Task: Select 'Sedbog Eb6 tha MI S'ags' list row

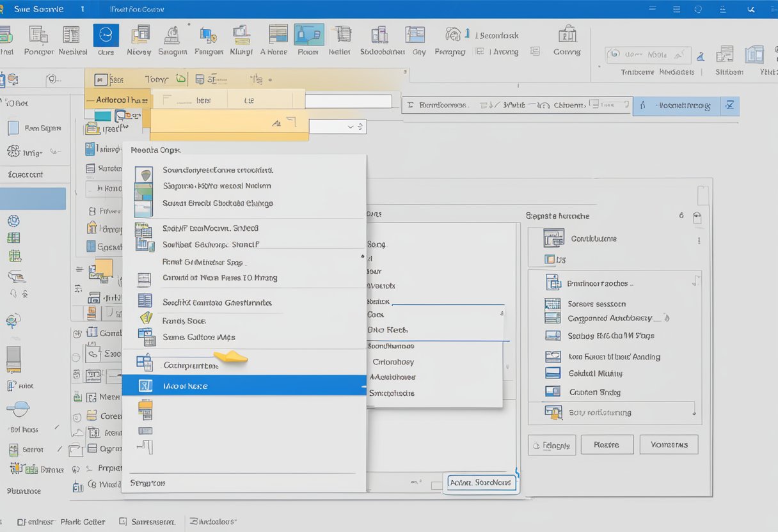Action: (611, 336)
